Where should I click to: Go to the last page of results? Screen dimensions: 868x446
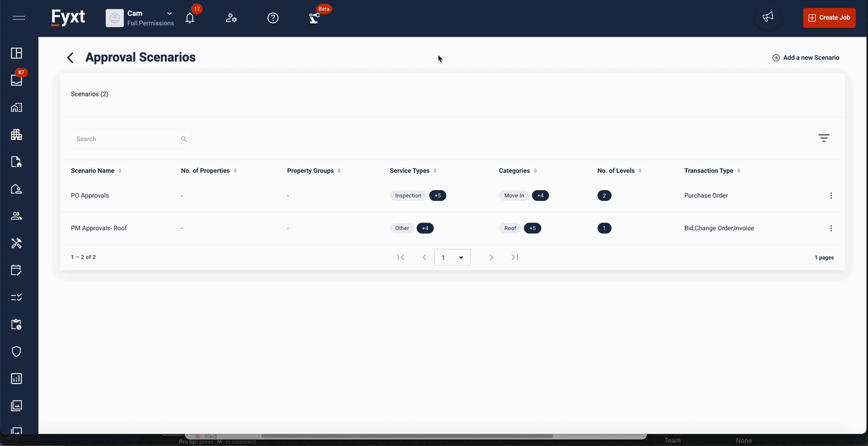click(x=515, y=257)
